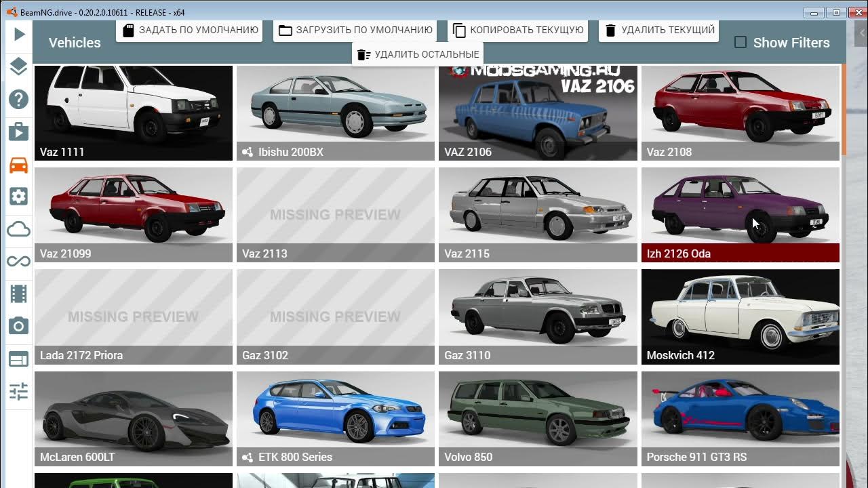Click УДАЛИТЬ ТЕКУЩИЙ button
868x488 pixels.
click(x=659, y=30)
